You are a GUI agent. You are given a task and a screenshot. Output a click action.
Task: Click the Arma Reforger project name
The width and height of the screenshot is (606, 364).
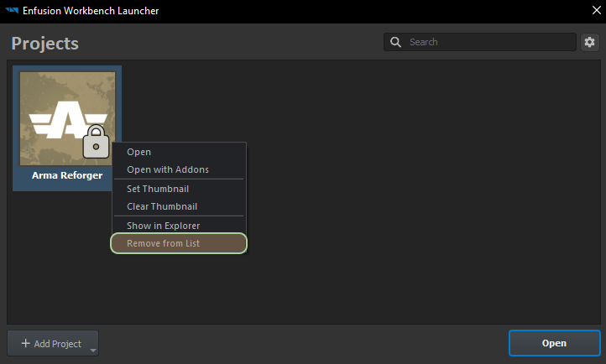[x=67, y=175]
